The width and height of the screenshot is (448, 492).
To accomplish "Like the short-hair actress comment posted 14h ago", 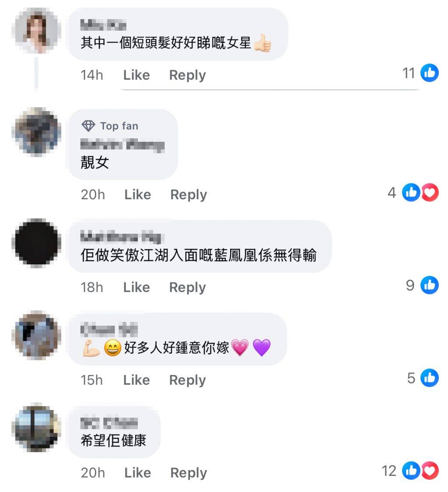I will [x=136, y=75].
